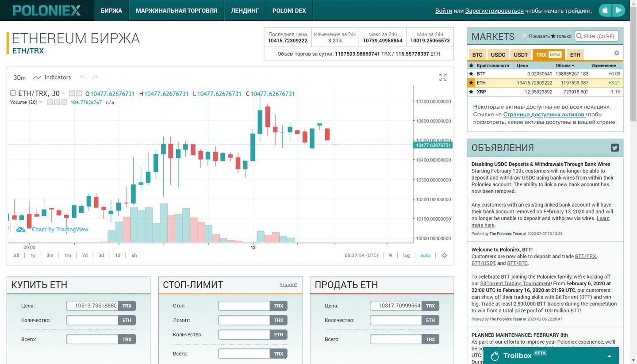Switch to the BTC markets tab

click(x=477, y=55)
